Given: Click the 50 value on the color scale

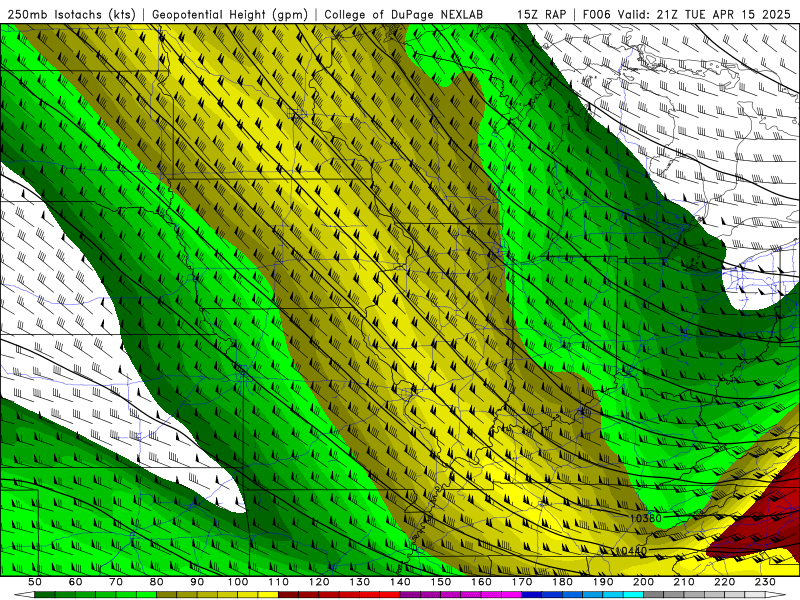Looking at the screenshot, I should coord(35,582).
